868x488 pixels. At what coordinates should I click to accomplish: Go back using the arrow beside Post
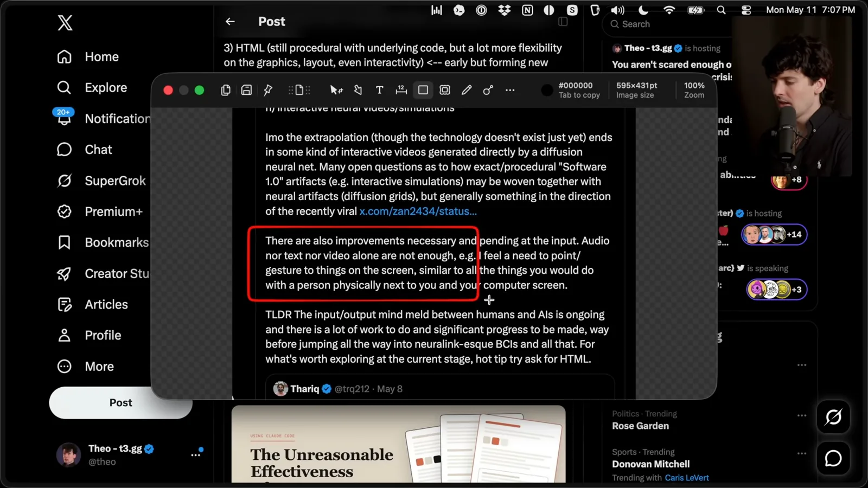click(x=230, y=22)
